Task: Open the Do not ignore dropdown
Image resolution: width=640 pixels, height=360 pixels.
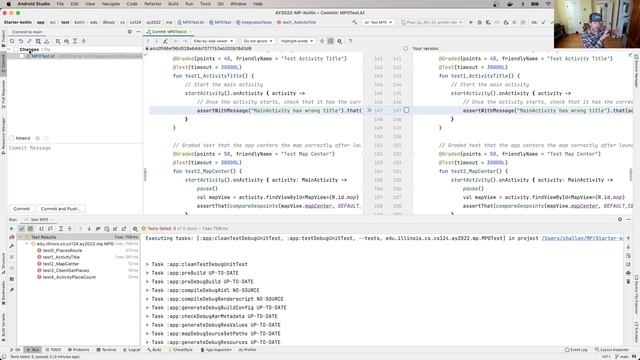Action: coord(258,41)
